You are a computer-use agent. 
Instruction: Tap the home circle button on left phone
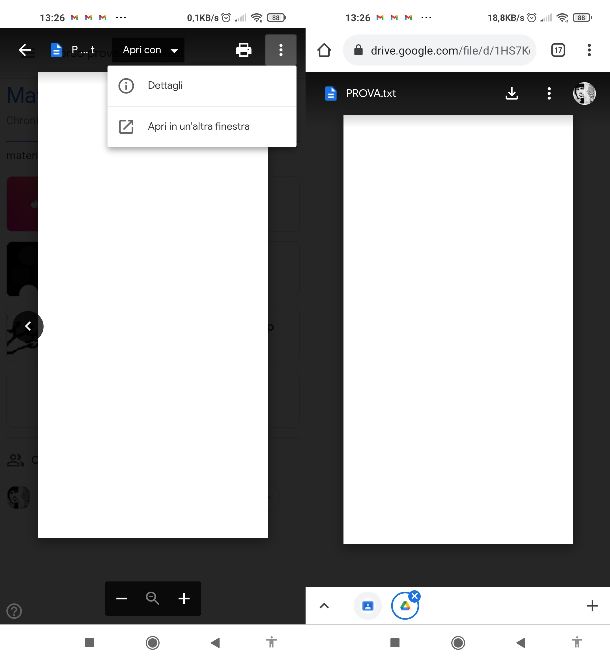(152, 643)
